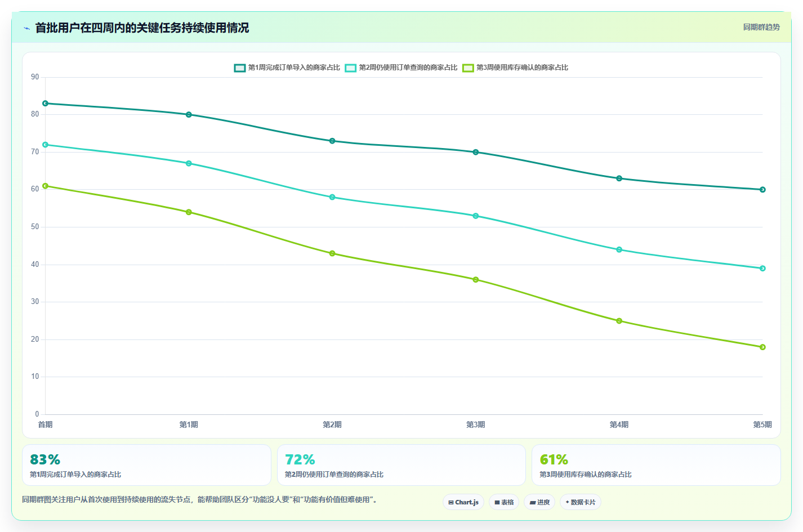Screen dimensions: 803x532
Task: Click the dark teal data point at 第5期
Action: tap(762, 190)
